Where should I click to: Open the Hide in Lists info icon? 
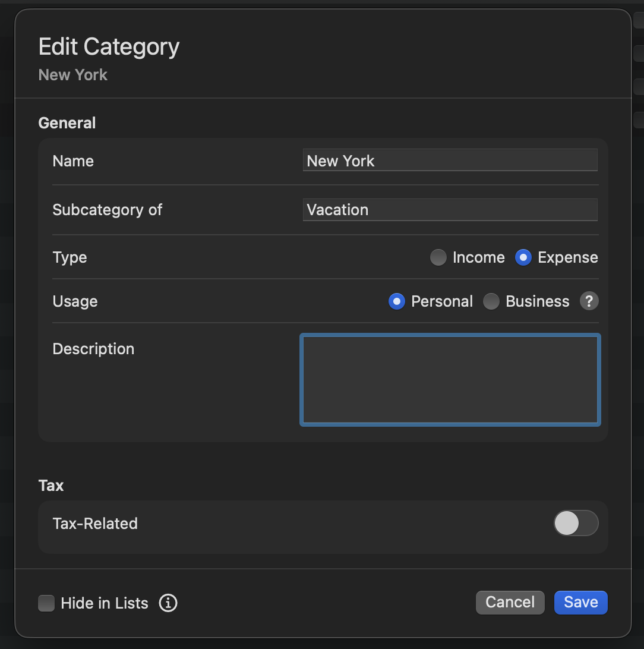168,603
